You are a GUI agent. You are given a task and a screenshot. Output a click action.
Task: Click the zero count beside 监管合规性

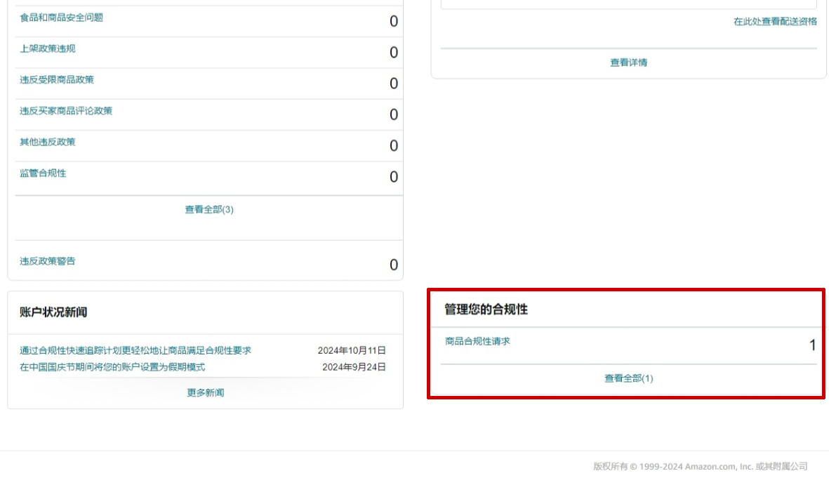coord(393,177)
